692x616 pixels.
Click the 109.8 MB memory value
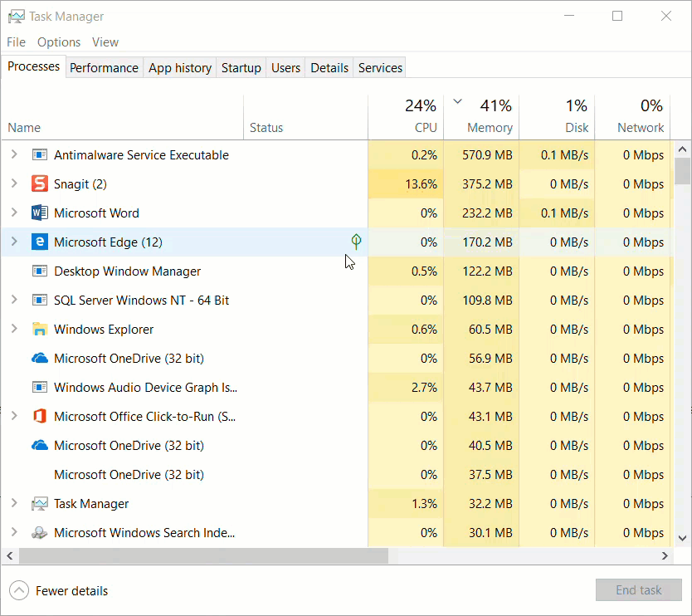point(487,301)
